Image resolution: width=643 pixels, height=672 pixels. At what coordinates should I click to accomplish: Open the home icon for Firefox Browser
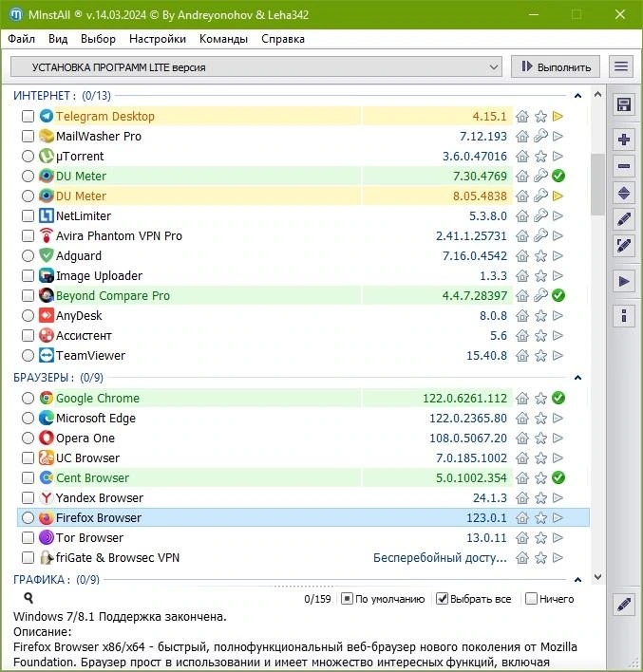522,517
